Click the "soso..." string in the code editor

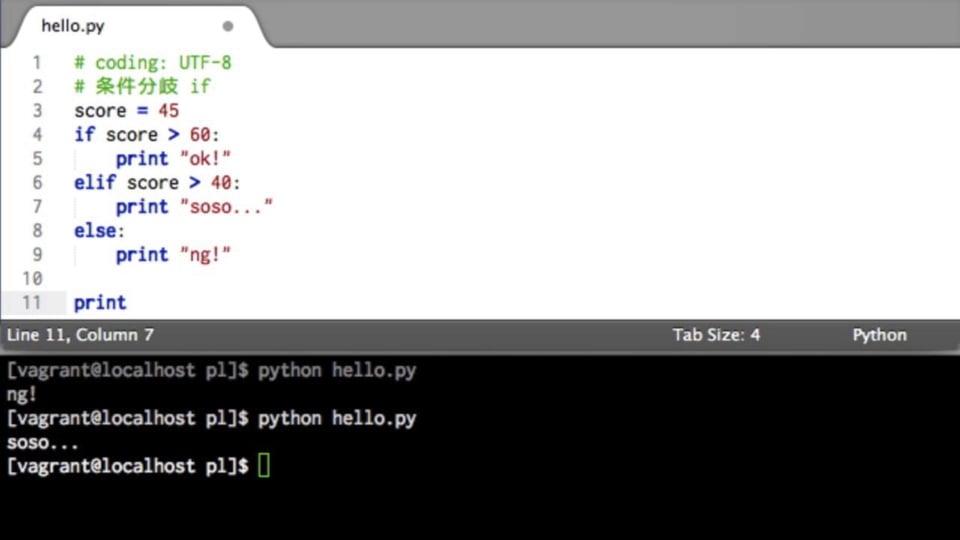pyautogui.click(x=226, y=207)
